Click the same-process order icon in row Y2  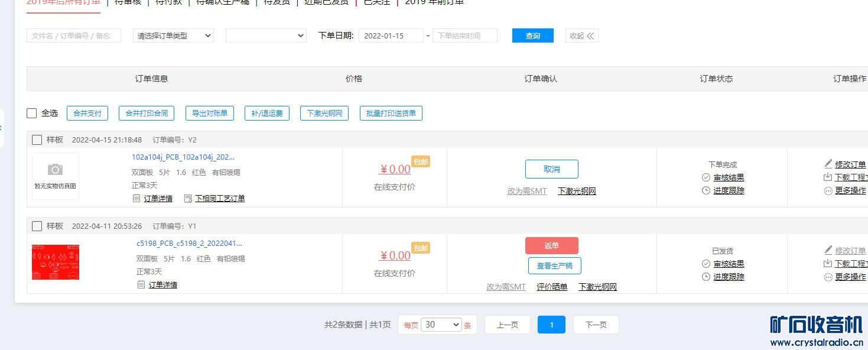[x=188, y=199]
